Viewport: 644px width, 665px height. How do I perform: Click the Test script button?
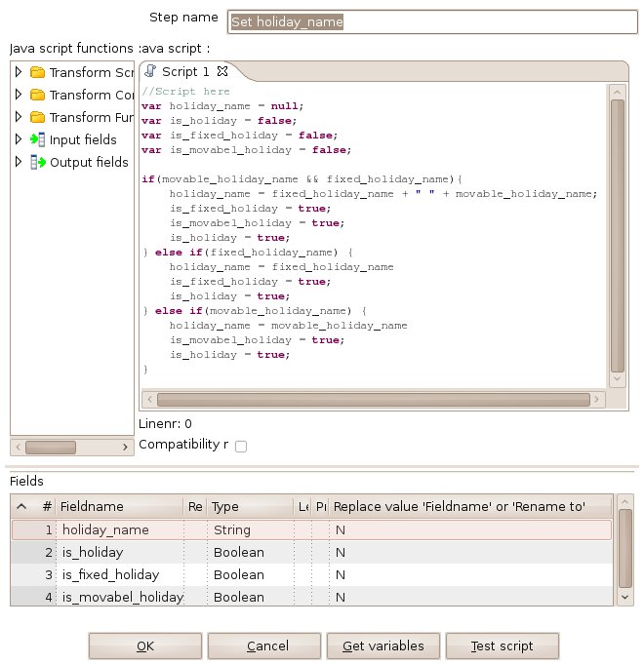click(503, 645)
